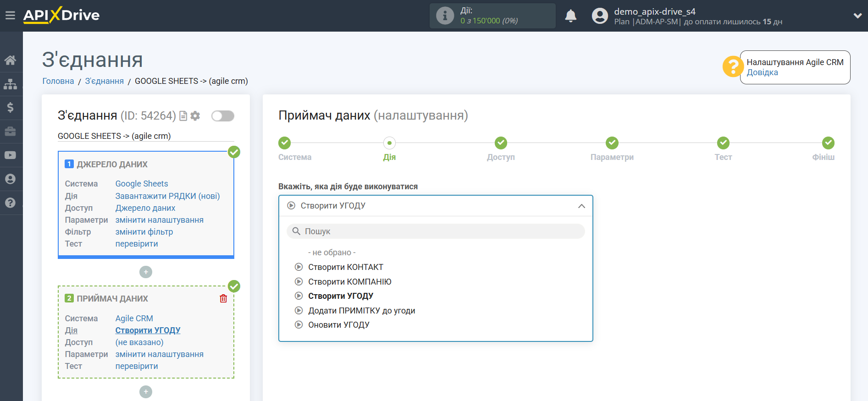Click the demo_apix-drive_s4 account name
The image size is (868, 401).
pos(655,11)
